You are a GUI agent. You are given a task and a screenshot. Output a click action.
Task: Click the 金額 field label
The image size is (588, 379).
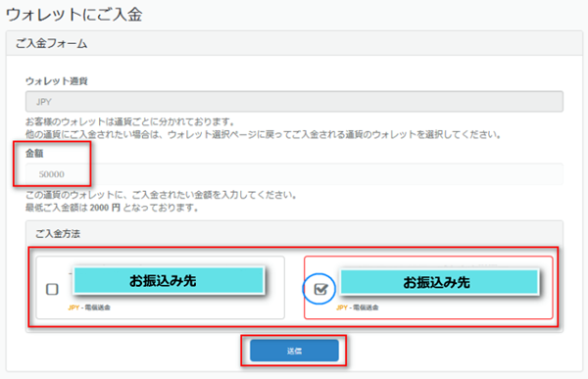pos(34,153)
